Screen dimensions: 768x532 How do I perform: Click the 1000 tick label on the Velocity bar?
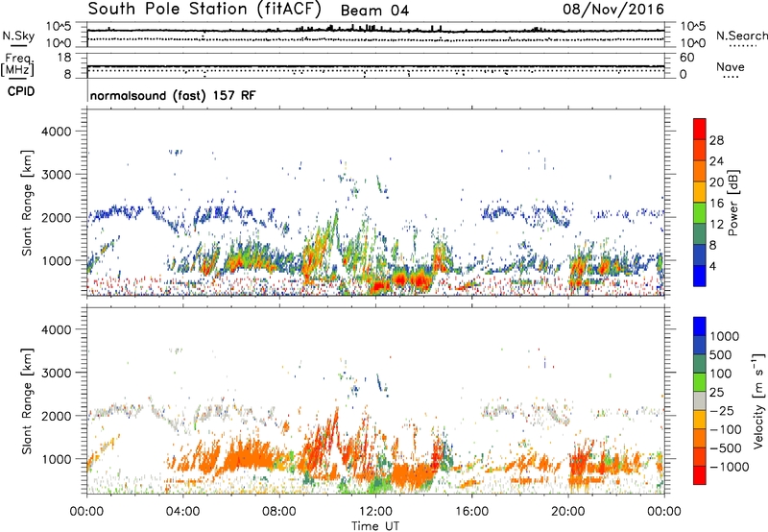[x=725, y=336]
